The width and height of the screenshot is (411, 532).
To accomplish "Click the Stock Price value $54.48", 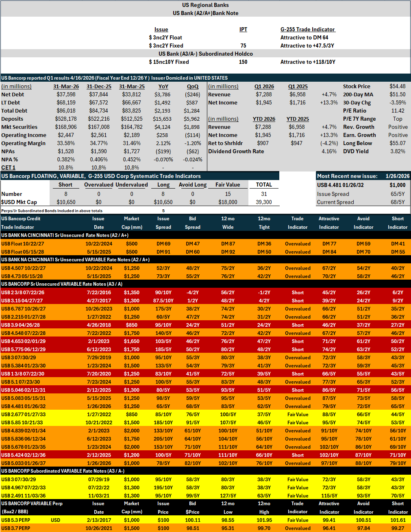I will (x=397, y=86).
